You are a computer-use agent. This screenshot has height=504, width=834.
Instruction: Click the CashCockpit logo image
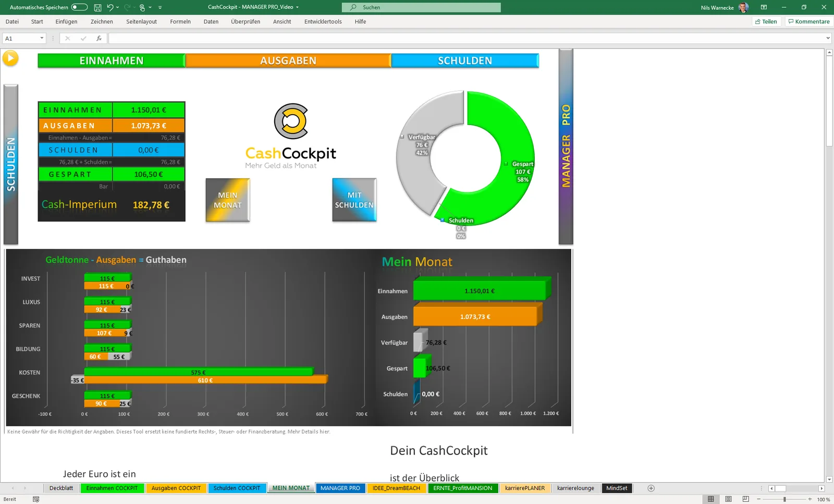[290, 136]
